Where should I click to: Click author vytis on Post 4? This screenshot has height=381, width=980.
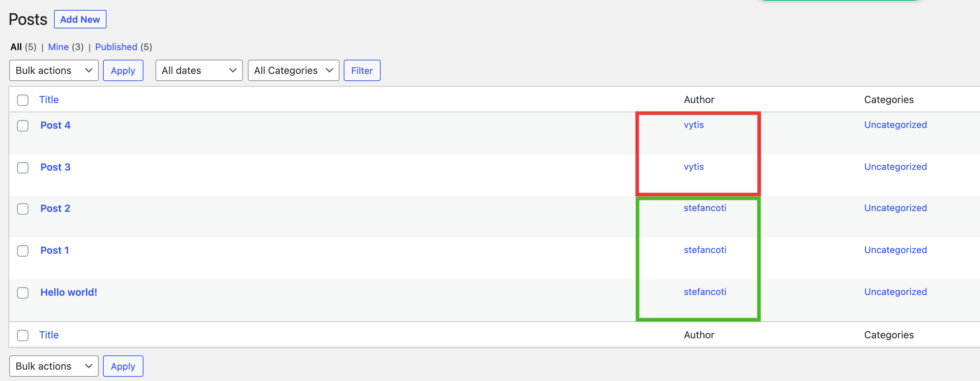coord(693,125)
